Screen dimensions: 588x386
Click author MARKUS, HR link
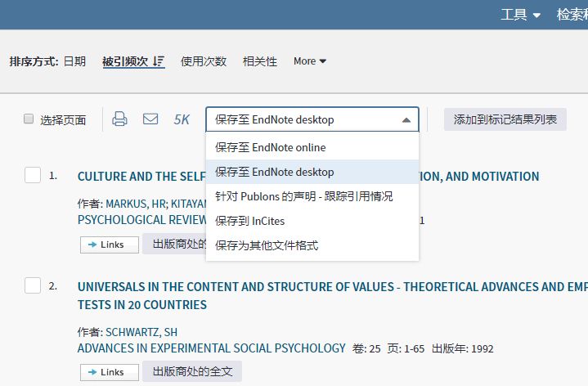pos(136,204)
